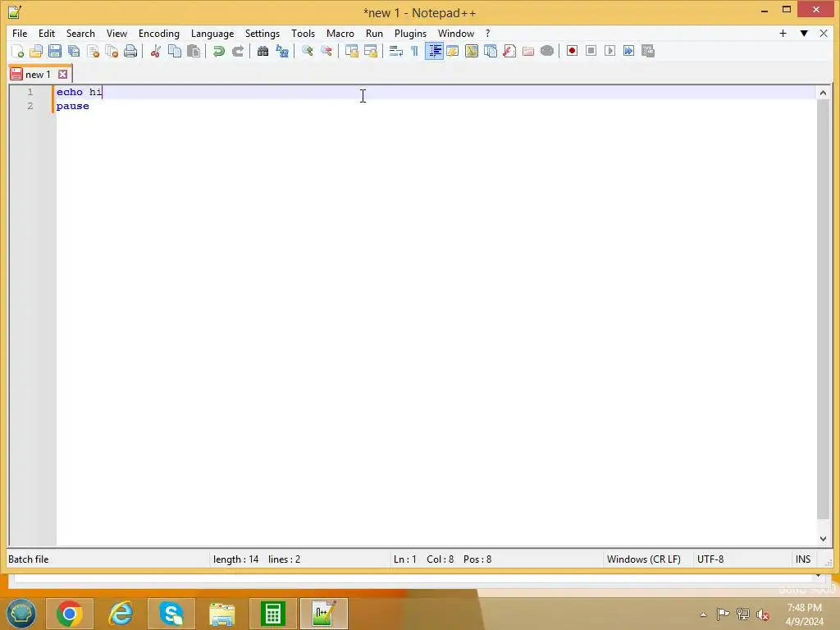Open the File menu
The width and height of the screenshot is (840, 630).
tap(20, 33)
